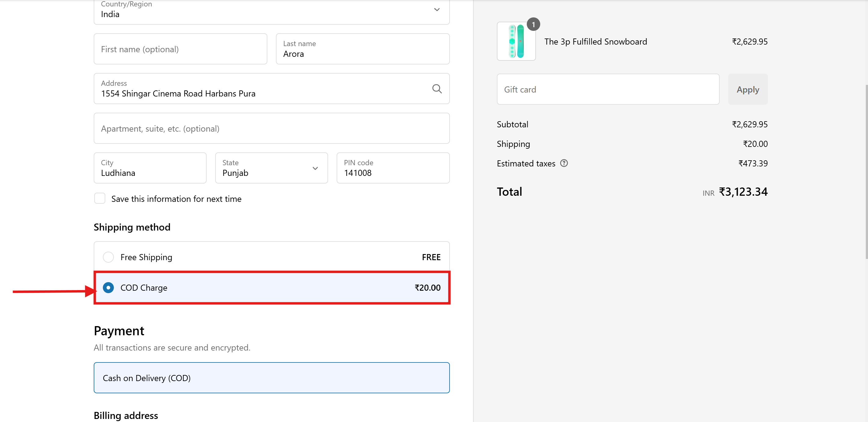Focus the Apartment, suite, etc. field

pyautogui.click(x=271, y=129)
